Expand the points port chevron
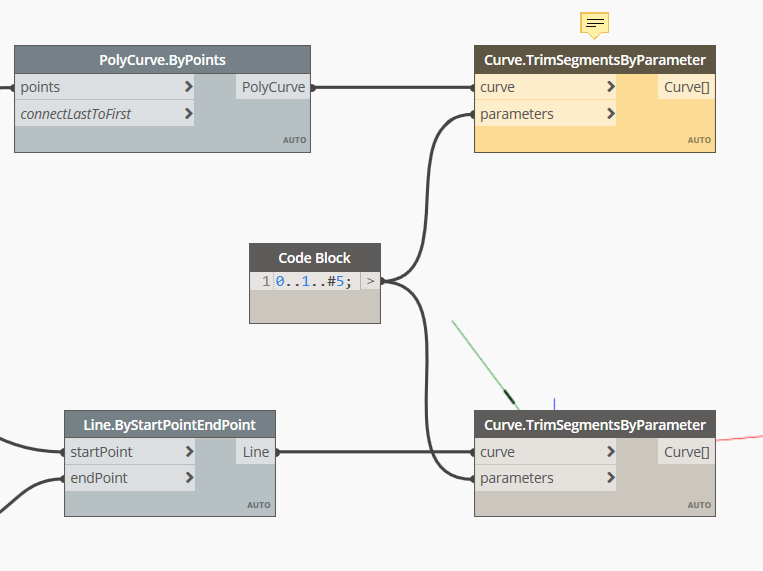The width and height of the screenshot is (763, 571). pos(189,87)
